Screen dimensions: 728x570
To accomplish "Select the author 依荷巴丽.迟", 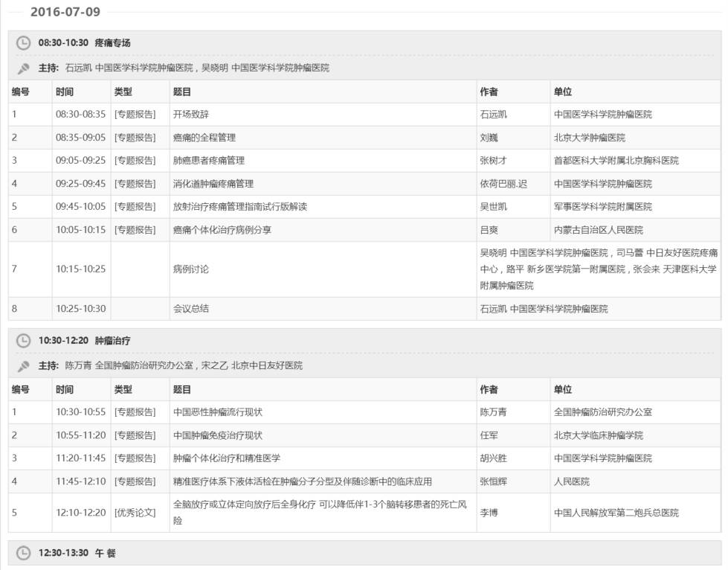I will (x=503, y=184).
